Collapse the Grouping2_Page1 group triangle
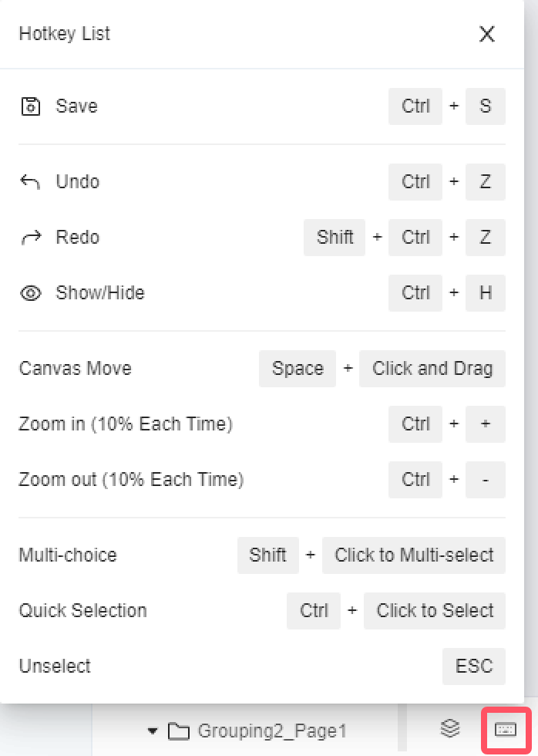This screenshot has height=756, width=538. (x=152, y=731)
